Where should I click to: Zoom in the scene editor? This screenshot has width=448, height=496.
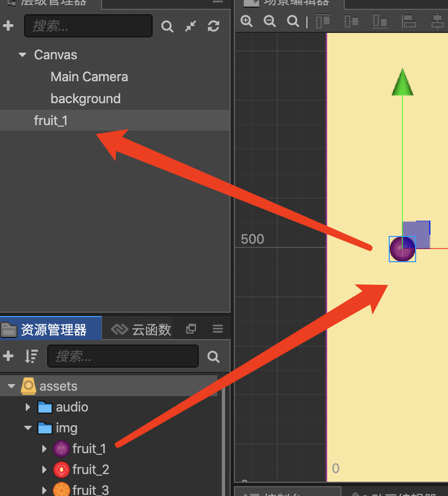pos(247,21)
